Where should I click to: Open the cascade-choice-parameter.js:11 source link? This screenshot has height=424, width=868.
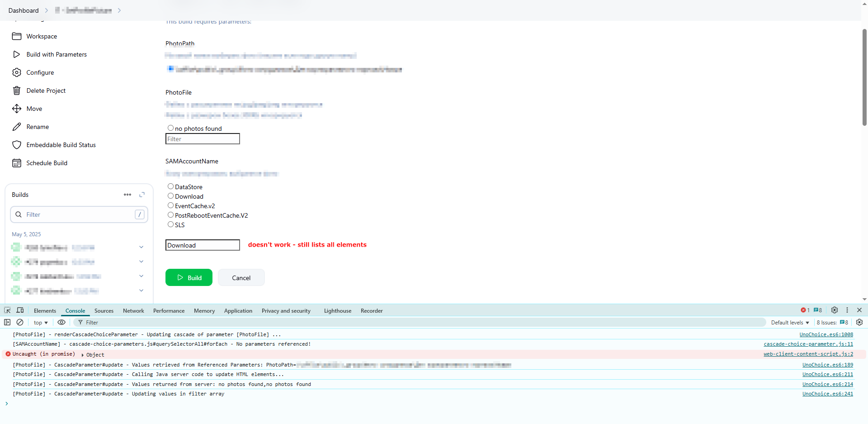pos(808,344)
